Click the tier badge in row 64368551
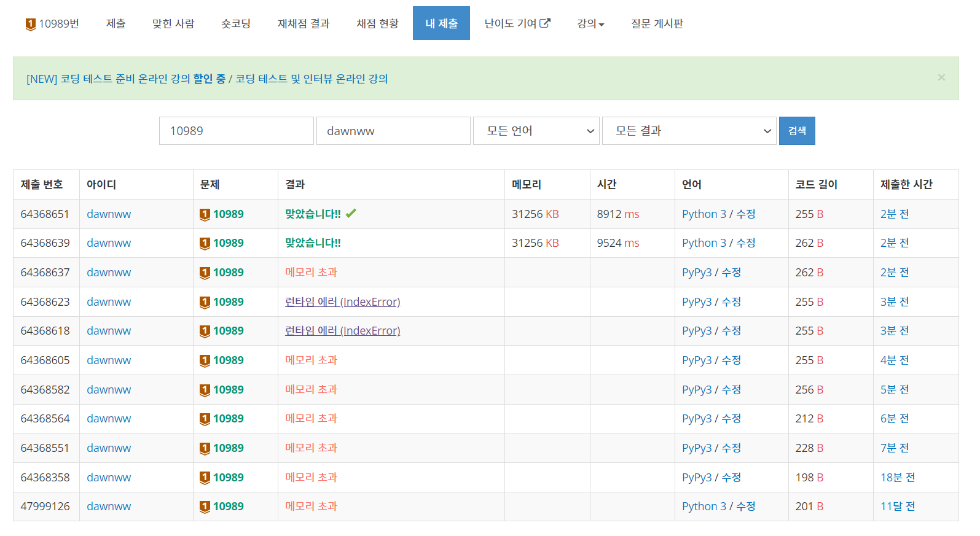The height and width of the screenshot is (536, 980). click(205, 448)
